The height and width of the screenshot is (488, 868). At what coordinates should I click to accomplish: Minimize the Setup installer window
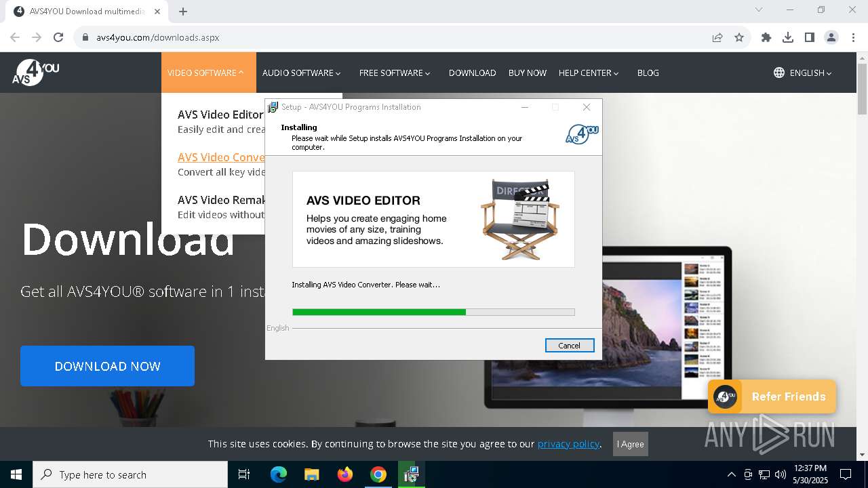525,107
